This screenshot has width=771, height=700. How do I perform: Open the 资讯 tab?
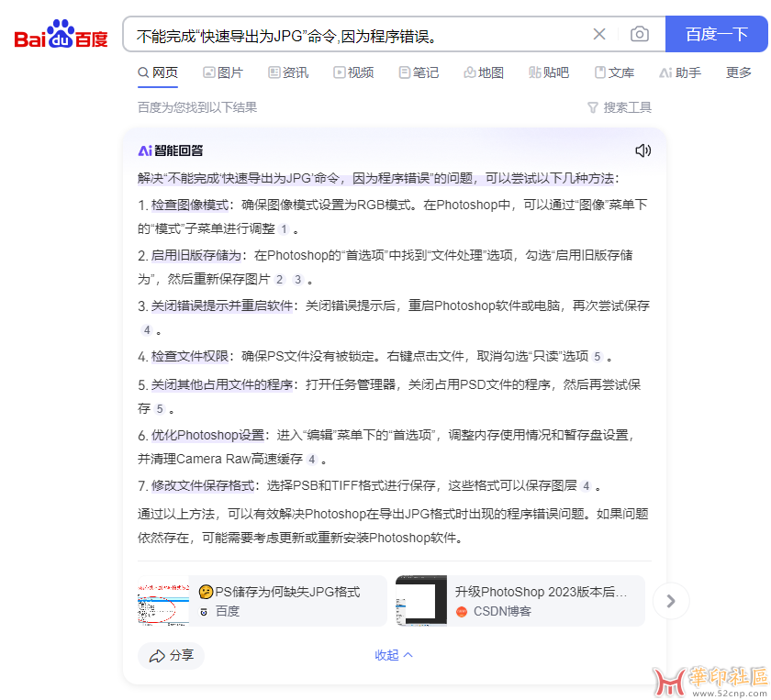pos(288,72)
